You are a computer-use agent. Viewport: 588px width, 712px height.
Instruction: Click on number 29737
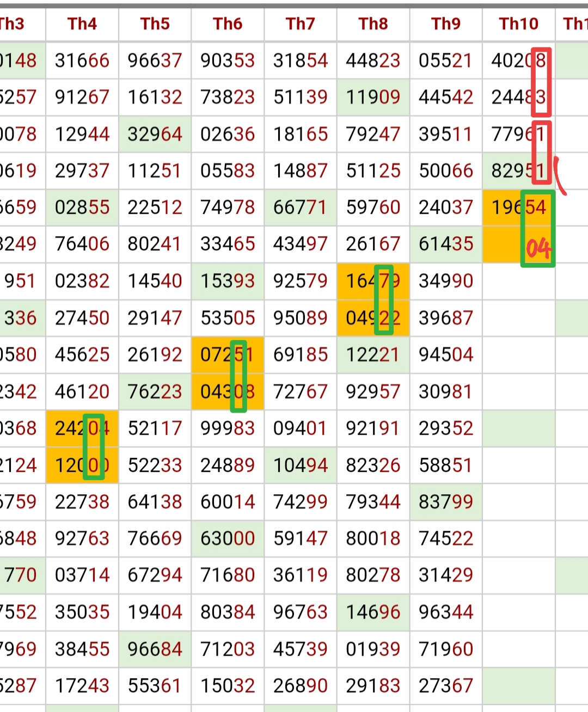[x=82, y=171]
